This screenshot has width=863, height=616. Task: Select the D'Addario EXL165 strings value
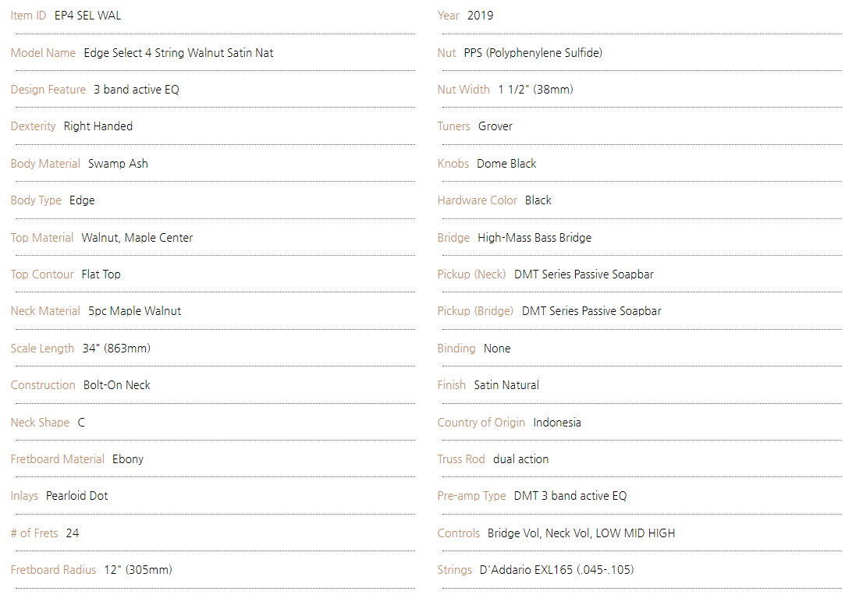pos(556,570)
